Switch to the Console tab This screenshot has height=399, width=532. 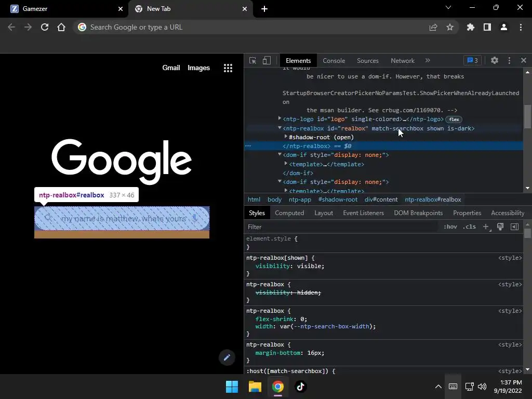[x=334, y=61]
